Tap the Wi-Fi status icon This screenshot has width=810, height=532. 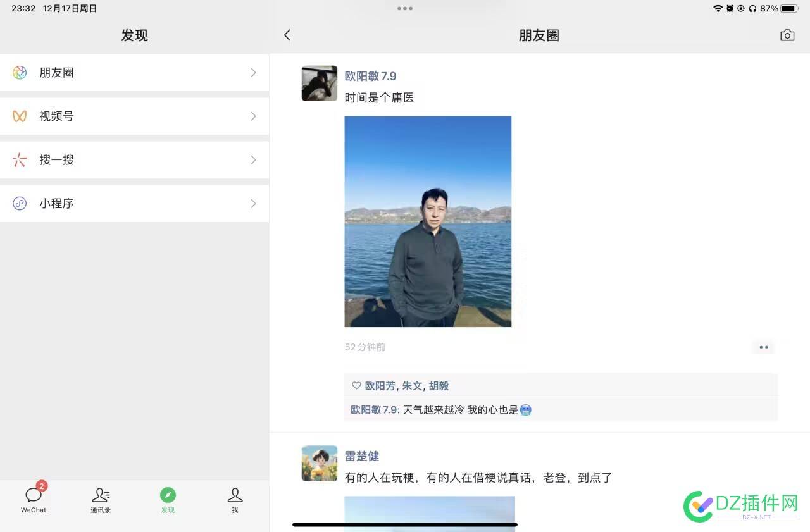(x=718, y=9)
